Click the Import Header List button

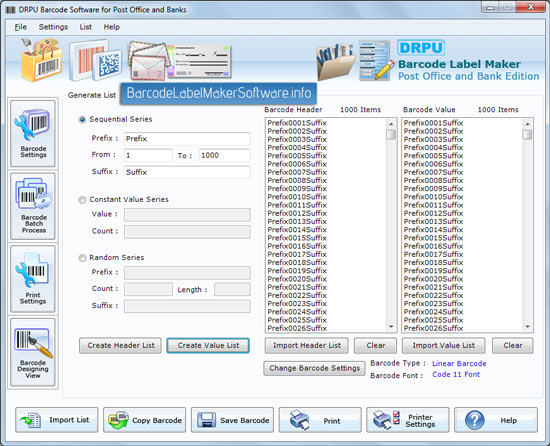tap(307, 345)
